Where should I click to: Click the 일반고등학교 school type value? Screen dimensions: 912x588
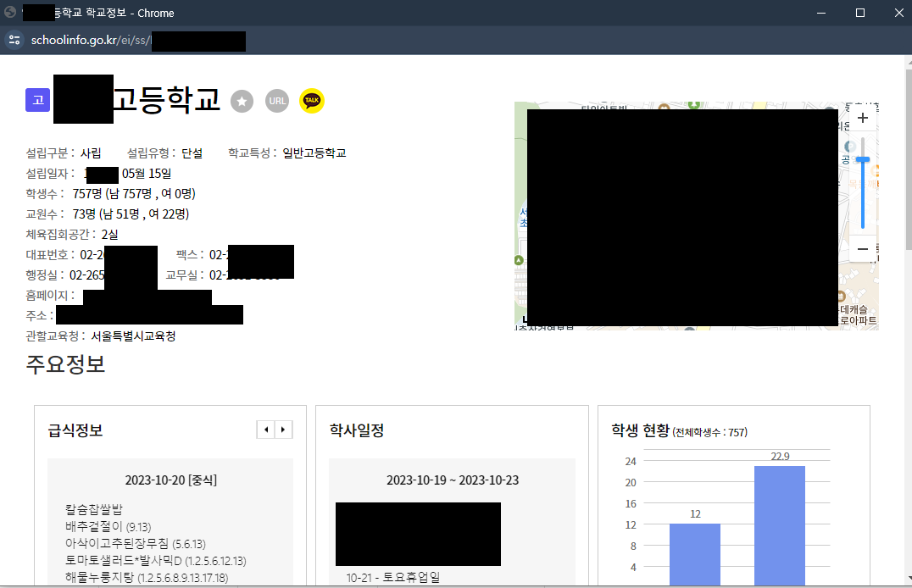pyautogui.click(x=314, y=153)
